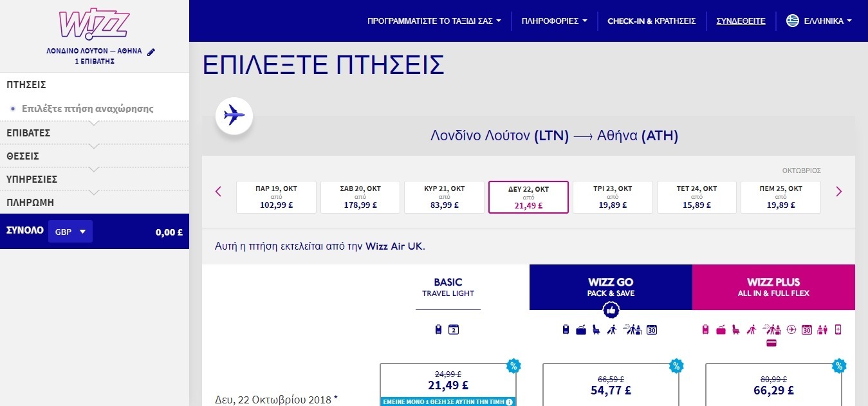
Task: Click Wizz Plus seat selection icon
Action: [735, 329]
